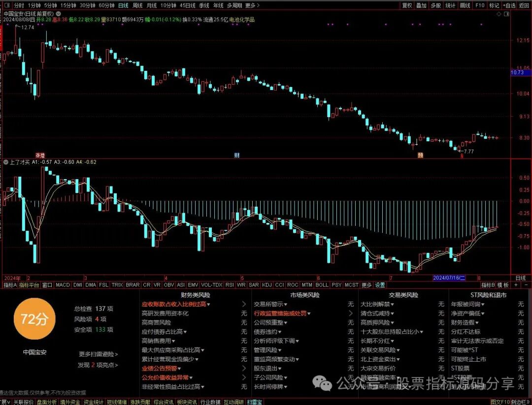Click the layout icon before 分时

[6, 5]
